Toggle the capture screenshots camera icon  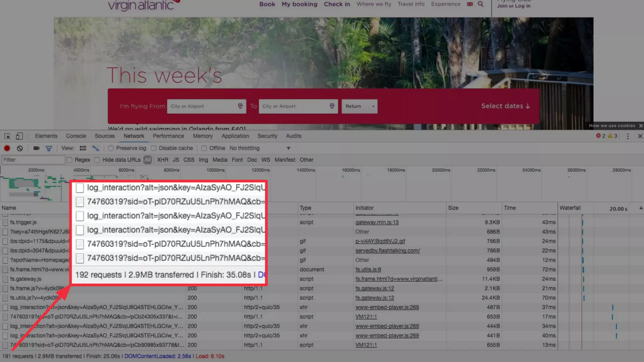tap(36, 148)
